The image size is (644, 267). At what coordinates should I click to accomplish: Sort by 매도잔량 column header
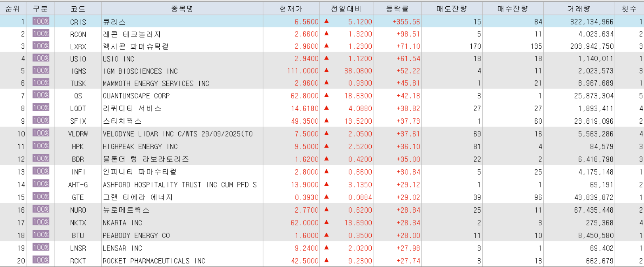(x=452, y=9)
